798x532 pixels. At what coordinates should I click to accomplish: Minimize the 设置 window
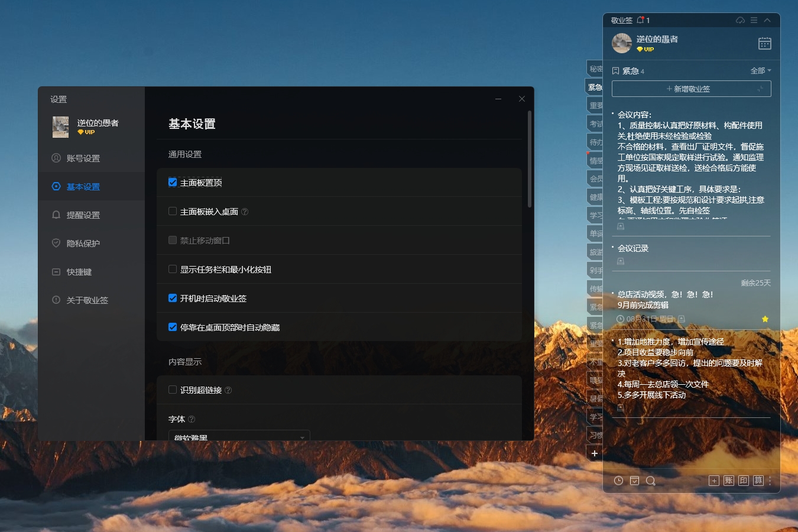click(x=498, y=99)
